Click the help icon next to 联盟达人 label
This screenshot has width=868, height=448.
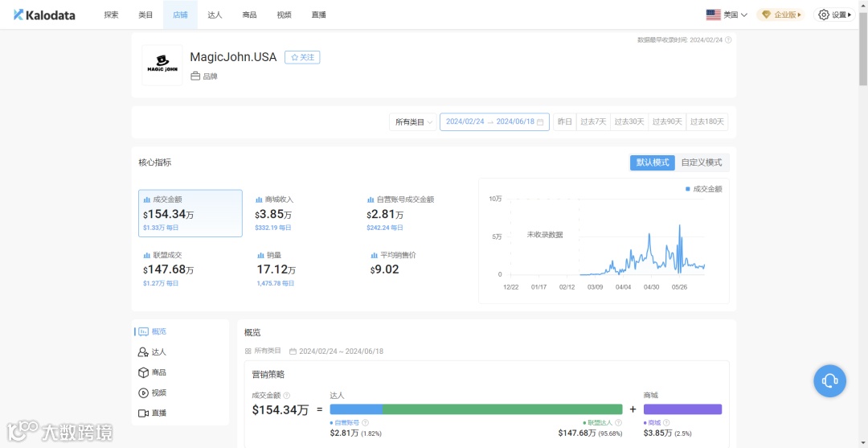(618, 422)
